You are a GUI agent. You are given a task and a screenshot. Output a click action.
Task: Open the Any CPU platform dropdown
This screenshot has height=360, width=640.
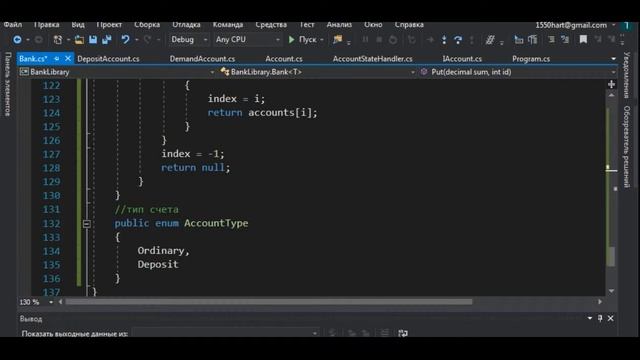point(247,40)
